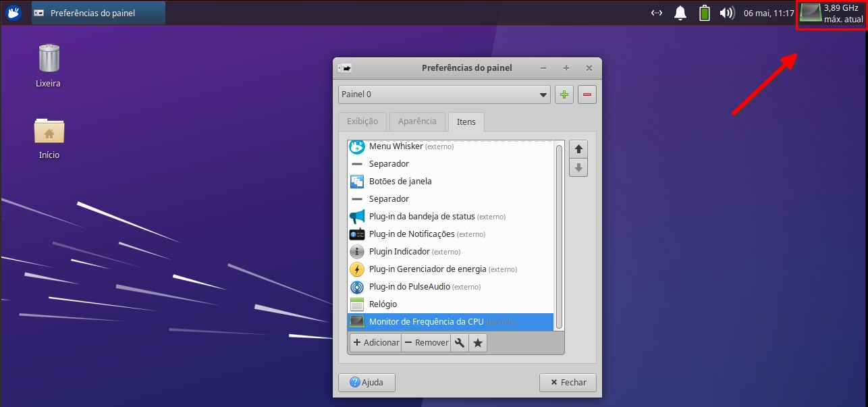Switch to the Exibição tab
This screenshot has height=407, width=868.
pos(362,121)
